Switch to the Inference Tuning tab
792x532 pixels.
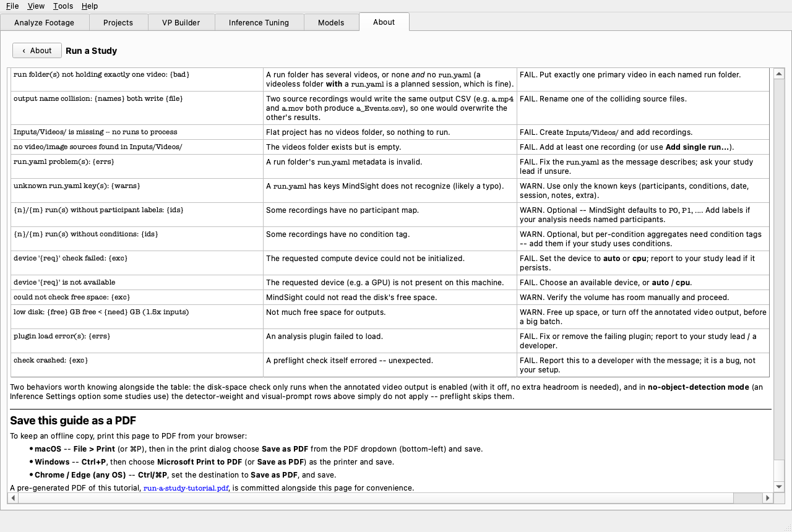click(259, 22)
